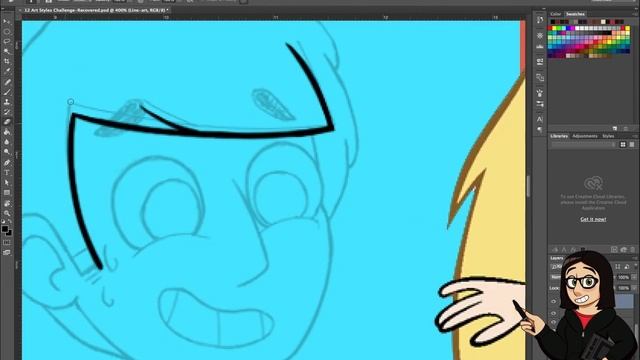Select the Path Selection tool
This screenshot has height=360, width=640.
(x=7, y=182)
